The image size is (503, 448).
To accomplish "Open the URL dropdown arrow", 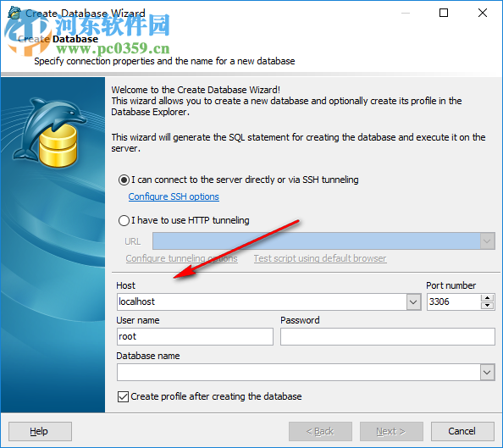I will point(487,241).
